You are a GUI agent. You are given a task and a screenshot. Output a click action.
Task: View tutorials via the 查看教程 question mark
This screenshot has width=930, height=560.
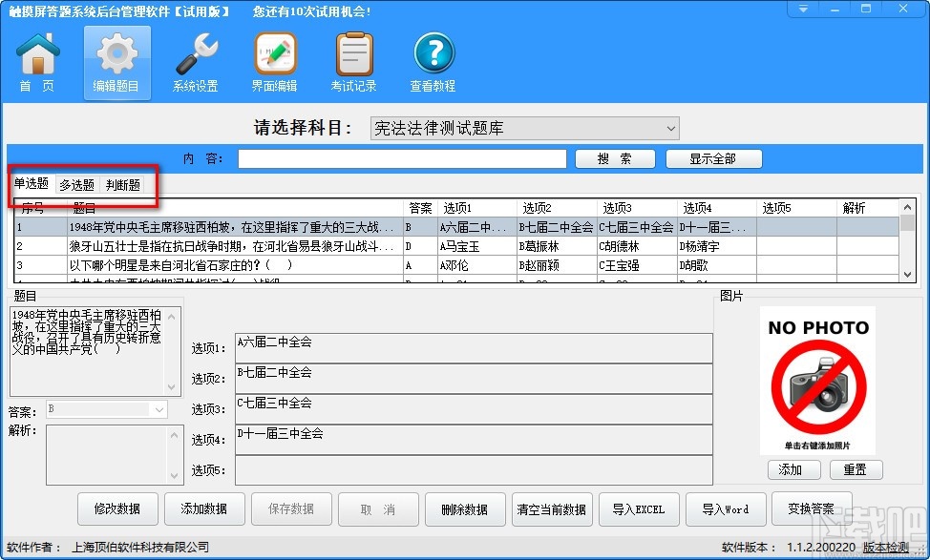(433, 60)
